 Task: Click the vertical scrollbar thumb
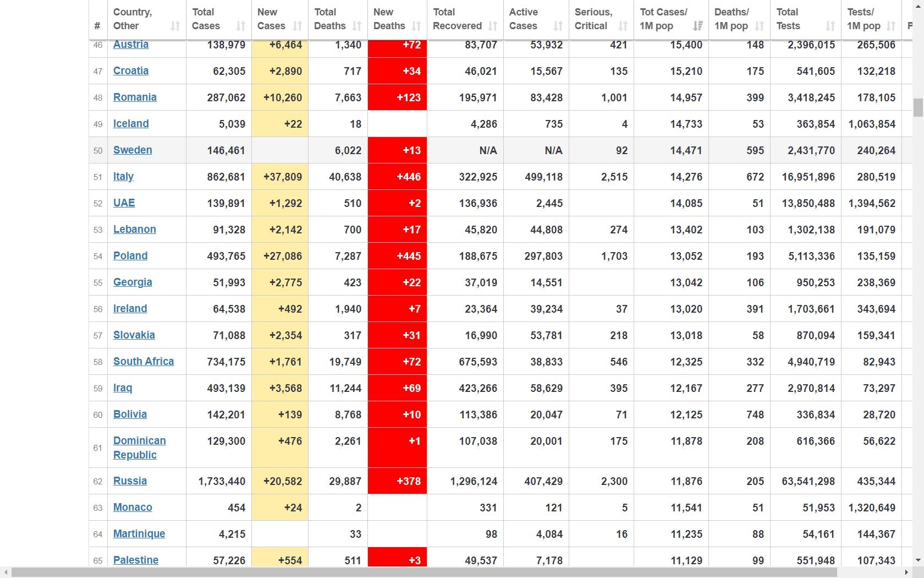[918, 108]
